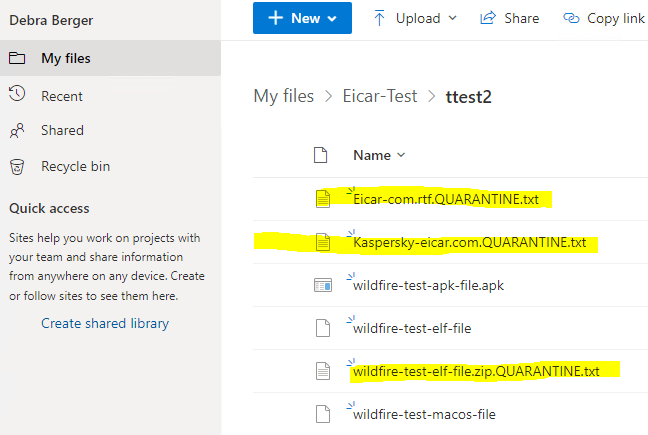Click the Create shared library link
648x435 pixels.
pos(105,323)
